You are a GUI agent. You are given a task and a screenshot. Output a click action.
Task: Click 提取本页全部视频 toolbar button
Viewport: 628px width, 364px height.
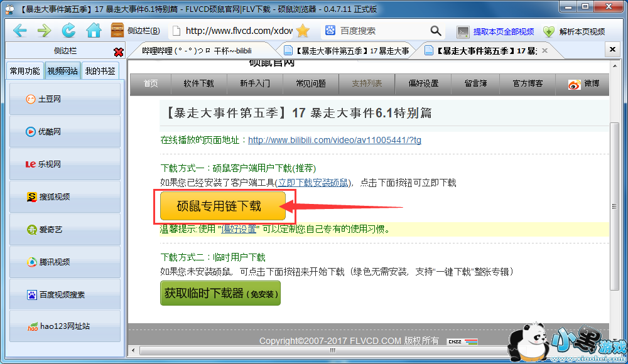pyautogui.click(x=495, y=31)
